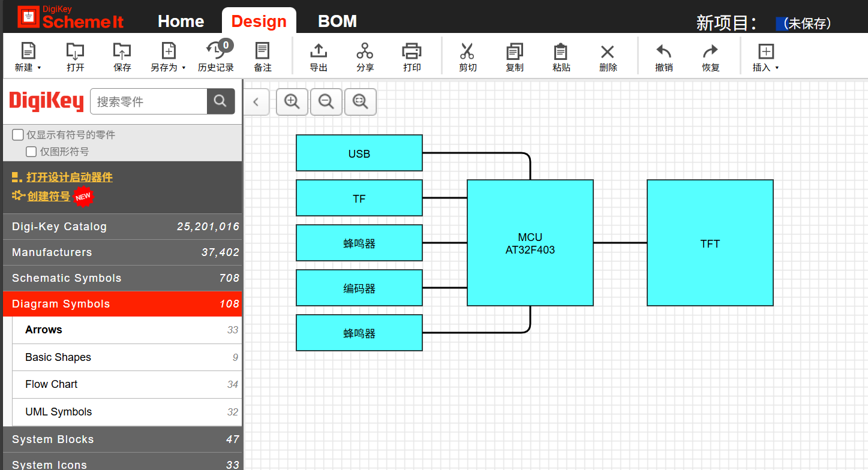Image resolution: width=868 pixels, height=470 pixels.
Task: Fit the diagram to the canvas
Action: (361, 102)
